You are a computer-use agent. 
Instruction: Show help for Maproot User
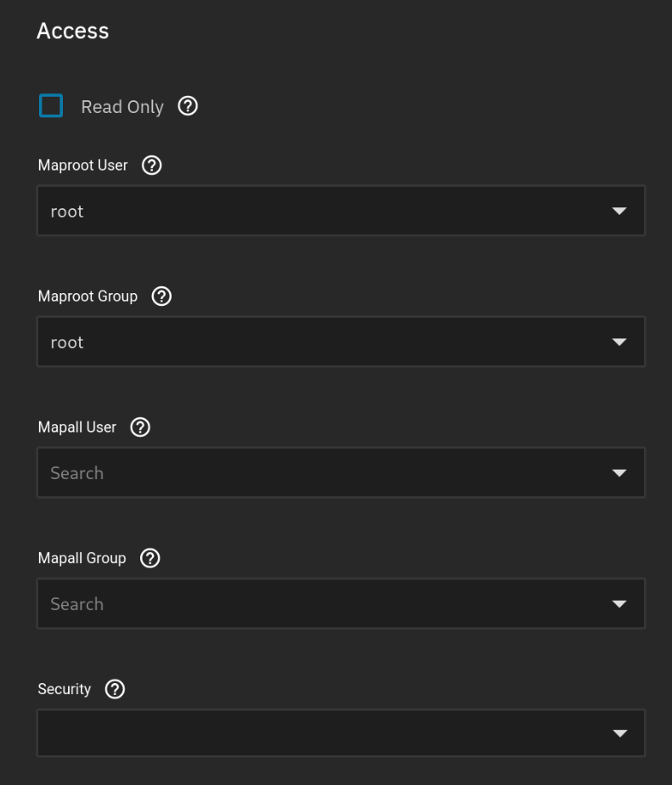pos(151,166)
